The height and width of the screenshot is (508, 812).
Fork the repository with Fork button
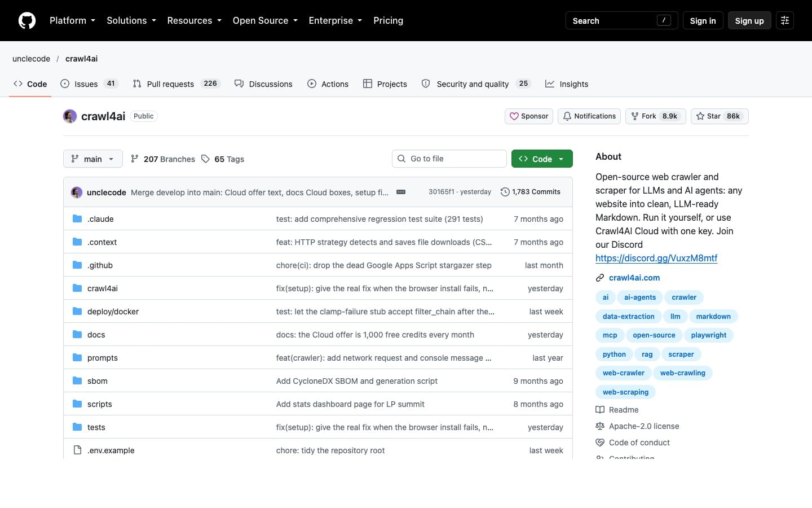click(655, 116)
